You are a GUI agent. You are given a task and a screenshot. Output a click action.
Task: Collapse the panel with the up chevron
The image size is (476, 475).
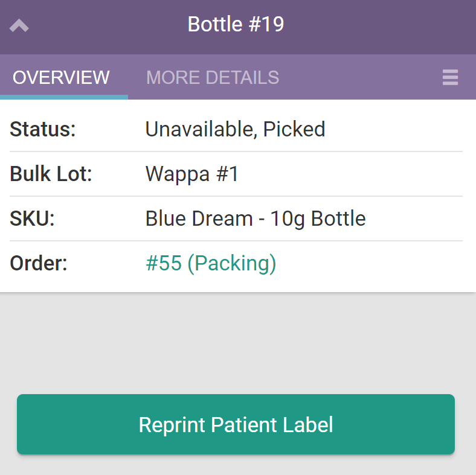[19, 25]
